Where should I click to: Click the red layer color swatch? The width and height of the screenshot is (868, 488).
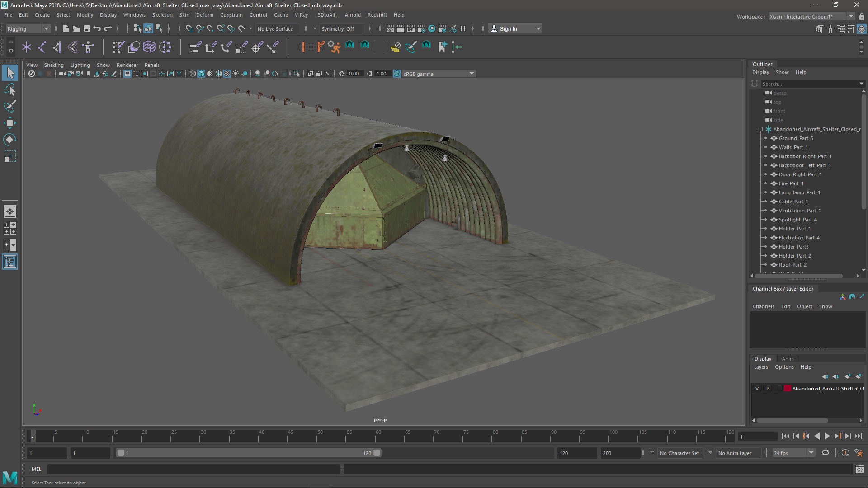pyautogui.click(x=788, y=389)
